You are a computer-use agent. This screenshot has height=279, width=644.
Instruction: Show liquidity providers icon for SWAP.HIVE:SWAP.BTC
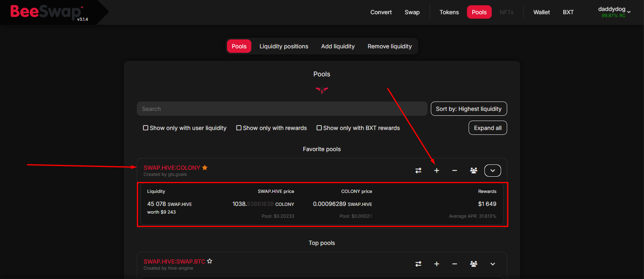(473, 264)
